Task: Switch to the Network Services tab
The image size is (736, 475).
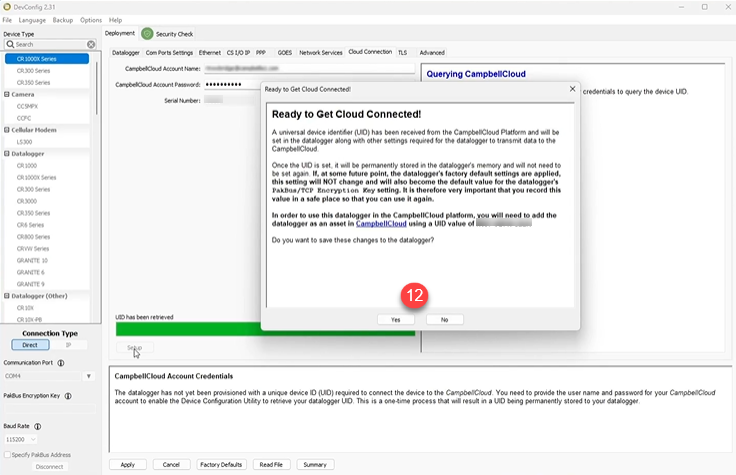Action: tap(320, 52)
